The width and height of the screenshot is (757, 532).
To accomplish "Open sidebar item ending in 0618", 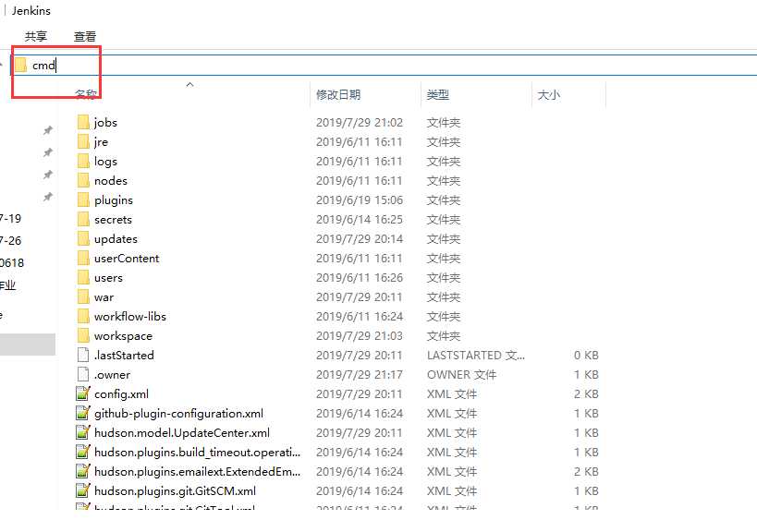I will pos(12,263).
